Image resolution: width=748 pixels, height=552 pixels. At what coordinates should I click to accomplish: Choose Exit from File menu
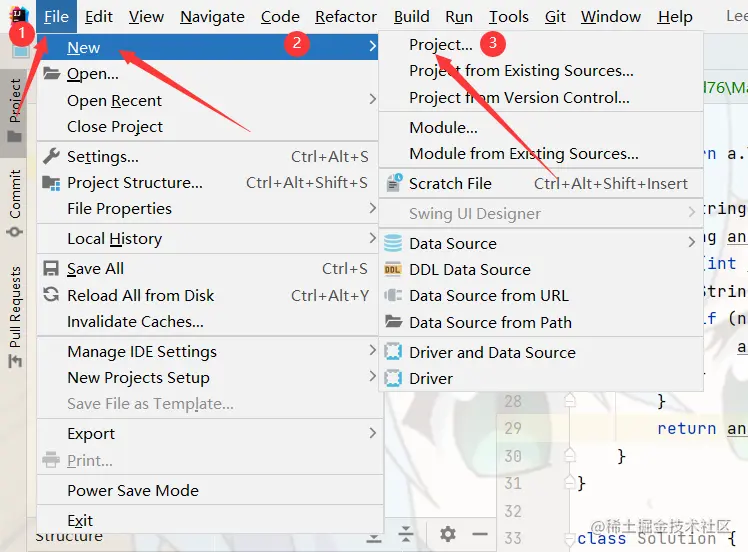click(80, 520)
